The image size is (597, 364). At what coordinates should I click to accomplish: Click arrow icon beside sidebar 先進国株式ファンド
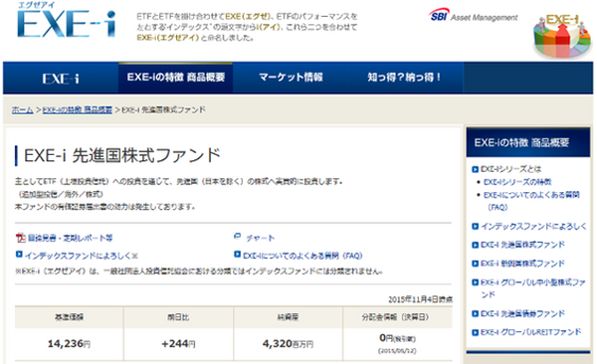tap(475, 245)
